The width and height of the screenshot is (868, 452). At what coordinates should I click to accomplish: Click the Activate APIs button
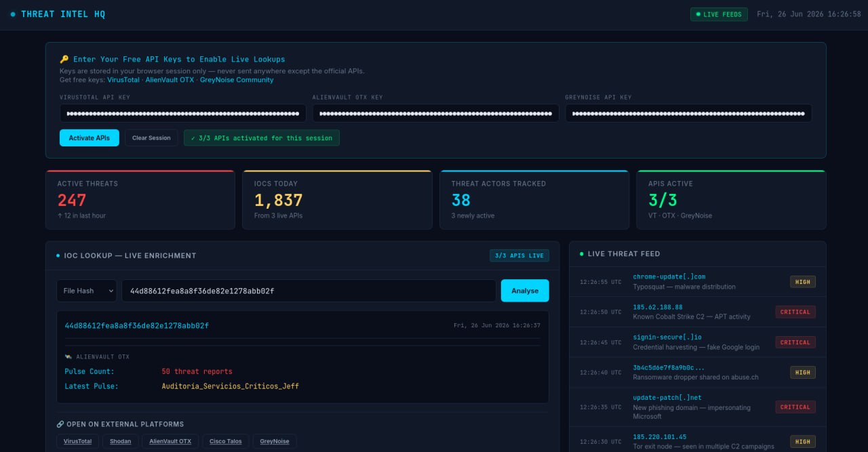90,138
